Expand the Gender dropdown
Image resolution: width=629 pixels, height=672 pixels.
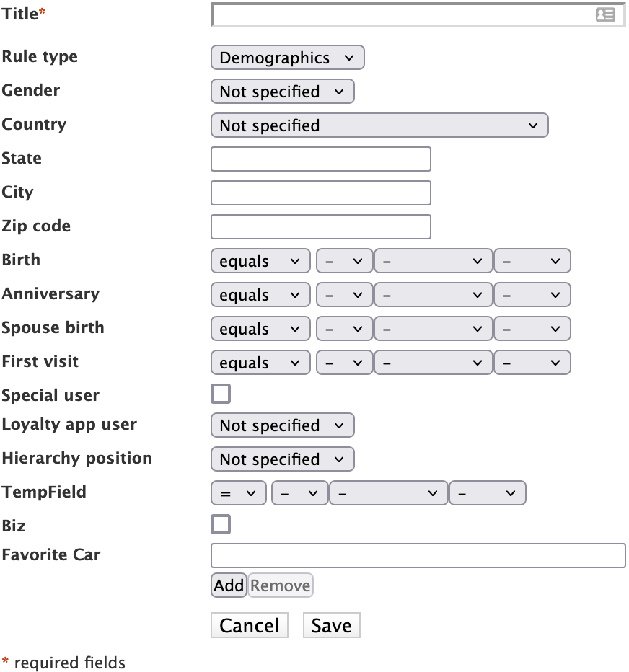(282, 92)
